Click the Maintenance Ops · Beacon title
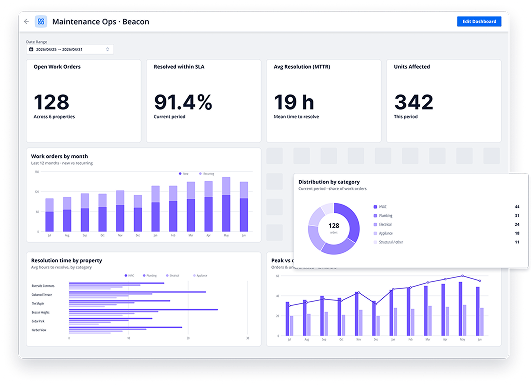 pos(101,22)
